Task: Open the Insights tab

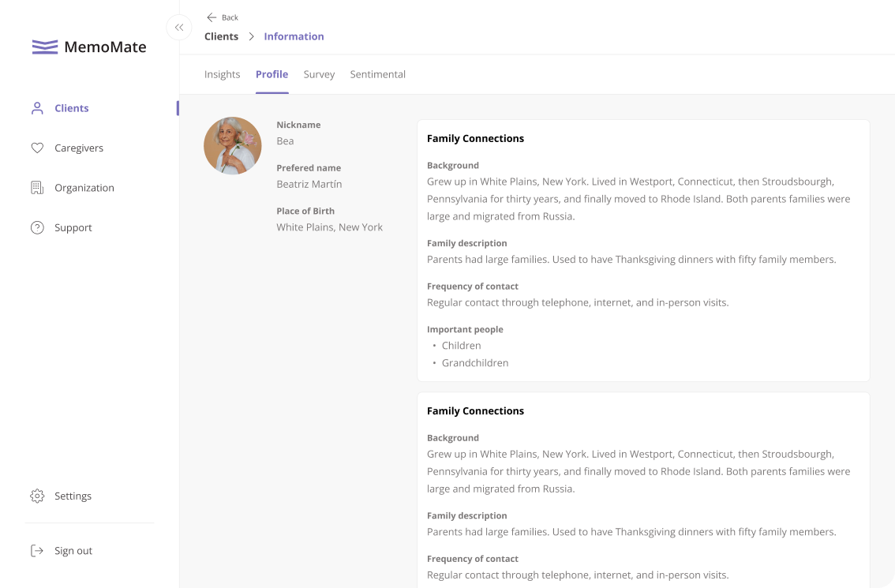Action: pyautogui.click(x=222, y=74)
